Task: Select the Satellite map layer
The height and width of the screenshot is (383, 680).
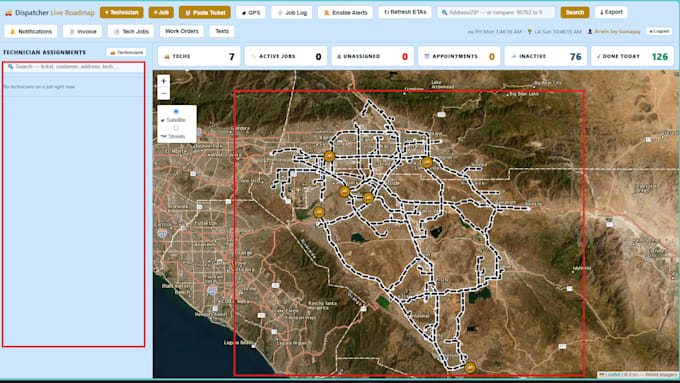Action: coord(176,111)
